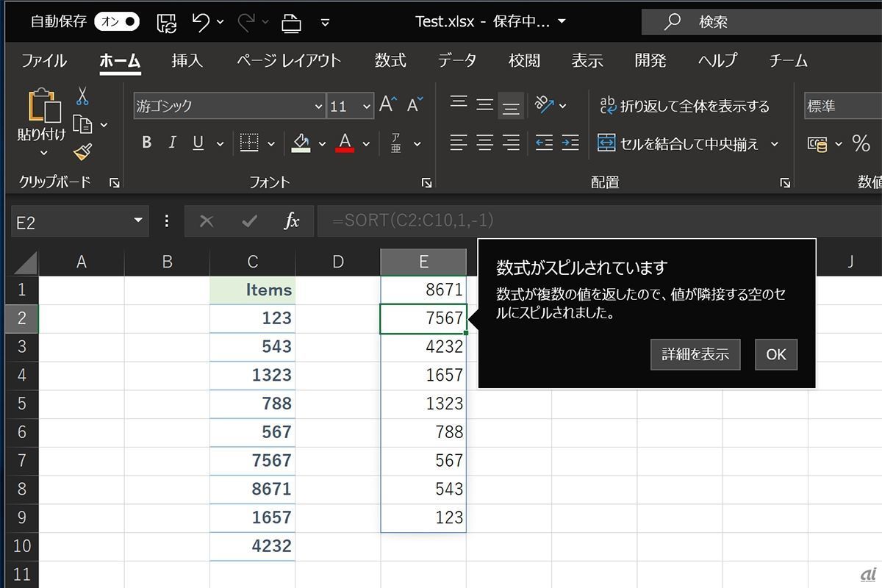Expand the font size dropdown
This screenshot has height=588, width=882.
367,107
